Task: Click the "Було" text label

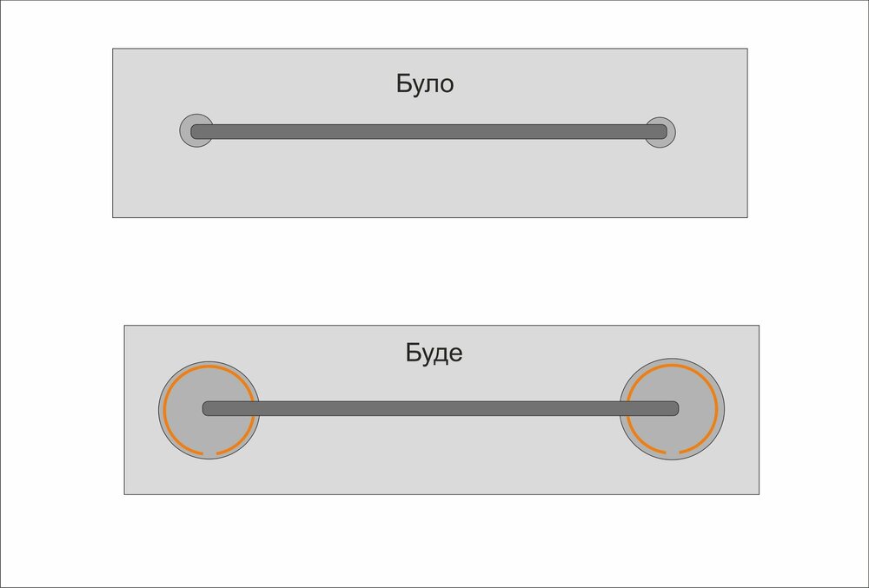Action: tap(425, 84)
